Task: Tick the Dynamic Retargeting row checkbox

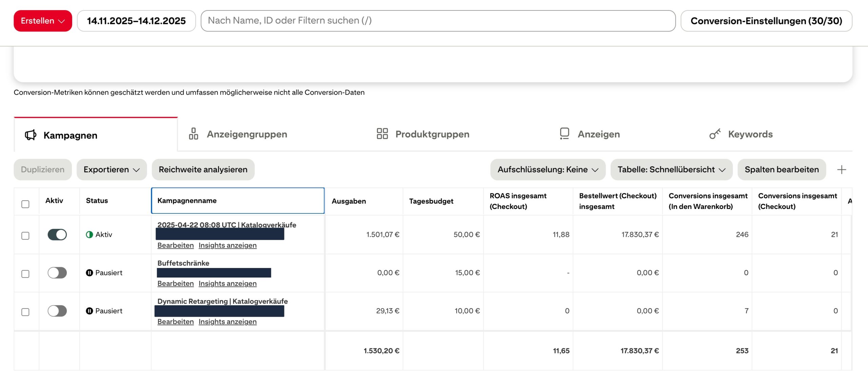Action: point(25,312)
